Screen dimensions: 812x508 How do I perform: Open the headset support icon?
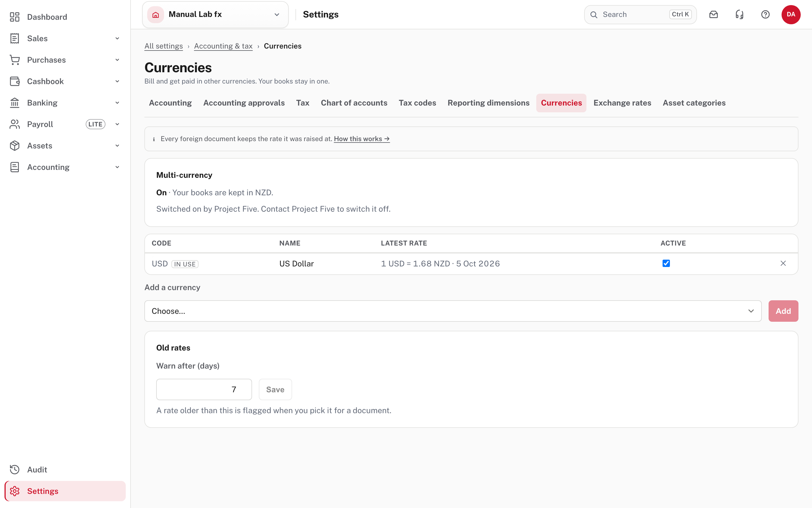click(740, 14)
